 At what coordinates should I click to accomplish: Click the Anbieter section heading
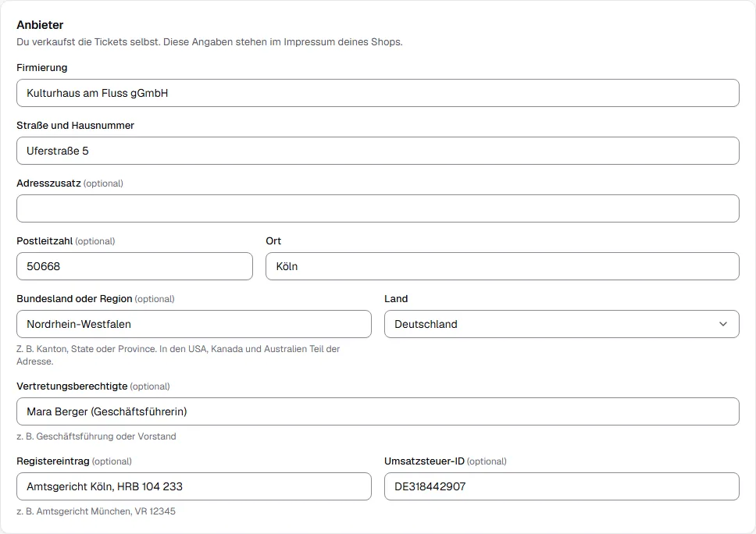click(x=40, y=25)
